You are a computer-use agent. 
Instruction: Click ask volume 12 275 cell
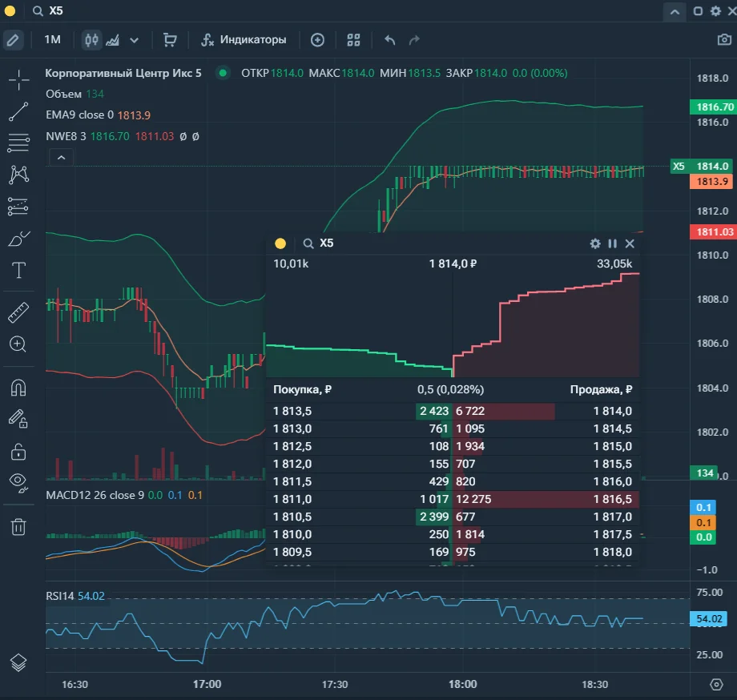(473, 499)
